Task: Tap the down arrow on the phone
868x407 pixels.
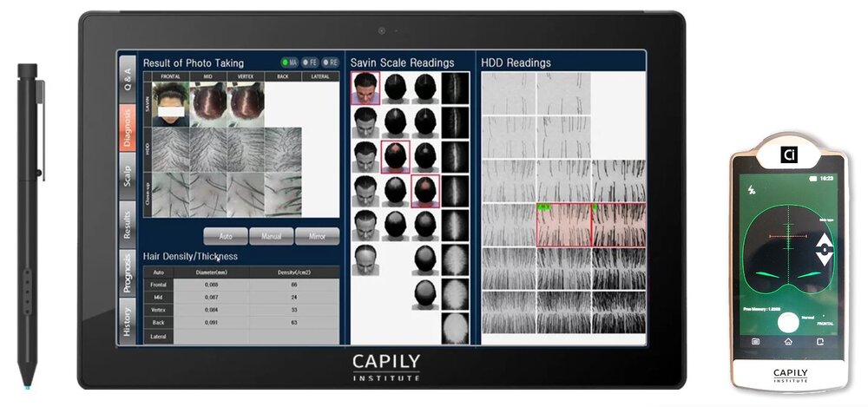Action: pyautogui.click(x=825, y=258)
